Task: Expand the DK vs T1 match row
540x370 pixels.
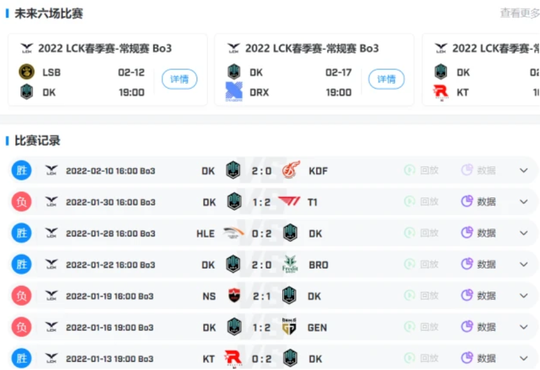Action: tap(524, 202)
